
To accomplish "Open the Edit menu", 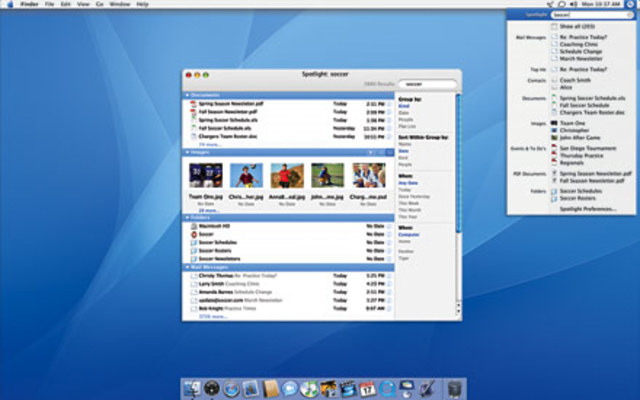I will pos(66,4).
